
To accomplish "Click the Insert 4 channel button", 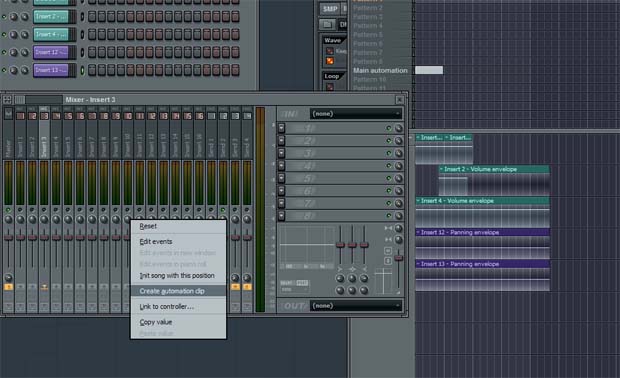I will coord(51,34).
